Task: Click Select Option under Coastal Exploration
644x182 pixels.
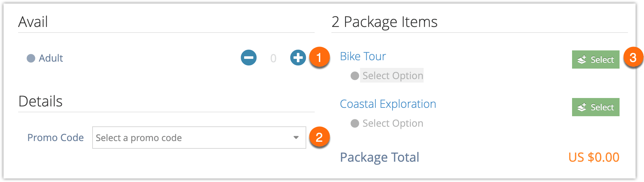Action: pos(393,123)
